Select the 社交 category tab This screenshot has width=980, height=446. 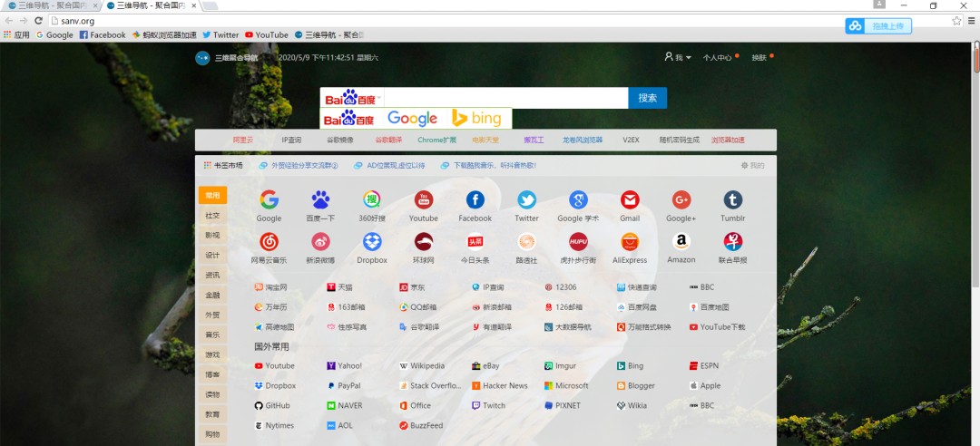[x=212, y=216]
